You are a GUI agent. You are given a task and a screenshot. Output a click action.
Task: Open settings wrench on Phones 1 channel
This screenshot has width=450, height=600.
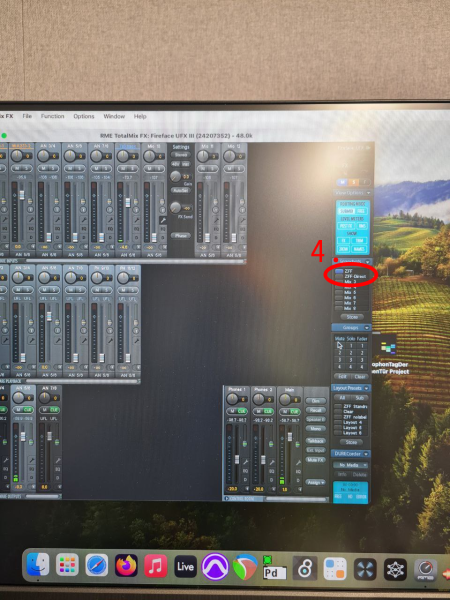point(245,462)
